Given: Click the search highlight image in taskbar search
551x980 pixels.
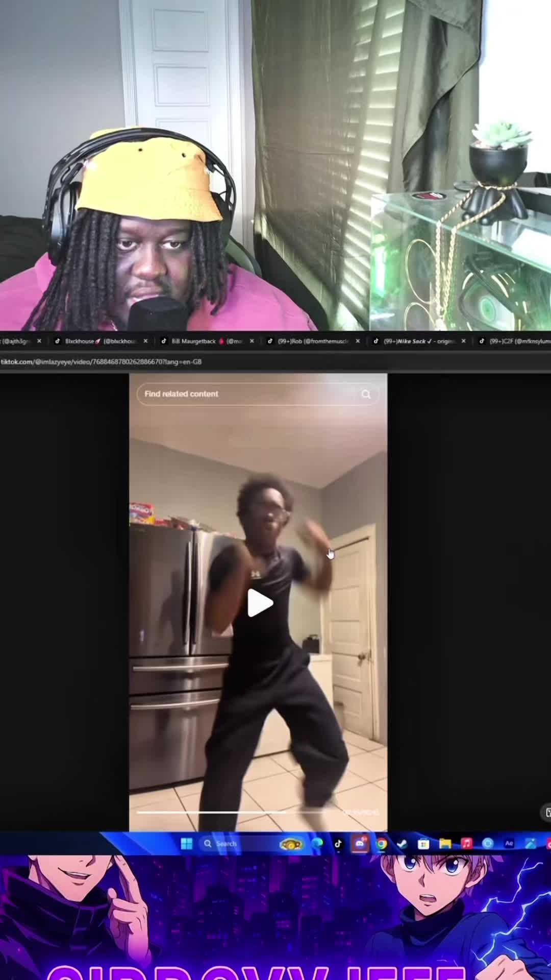Looking at the screenshot, I should [291, 845].
